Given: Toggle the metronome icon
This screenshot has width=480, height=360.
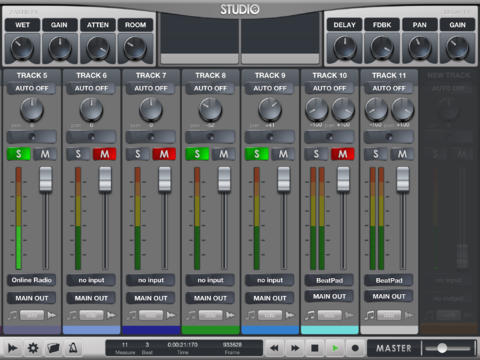Looking at the screenshot, I should [73, 348].
